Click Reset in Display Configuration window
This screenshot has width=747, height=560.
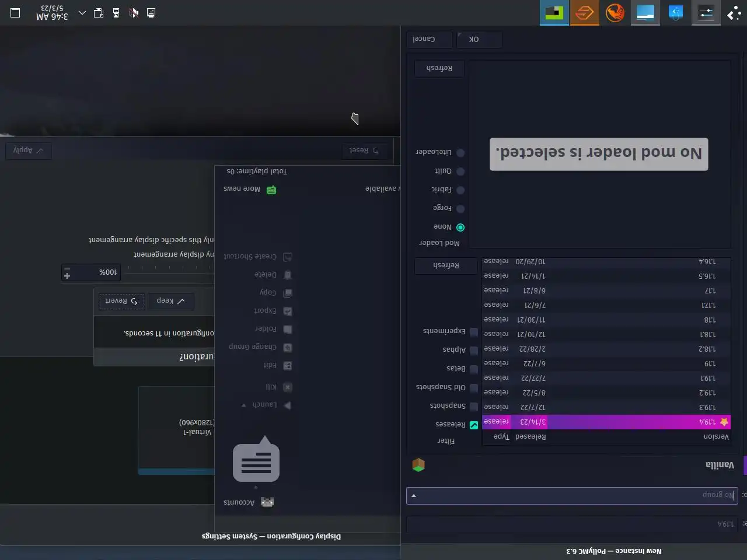pyautogui.click(x=365, y=150)
